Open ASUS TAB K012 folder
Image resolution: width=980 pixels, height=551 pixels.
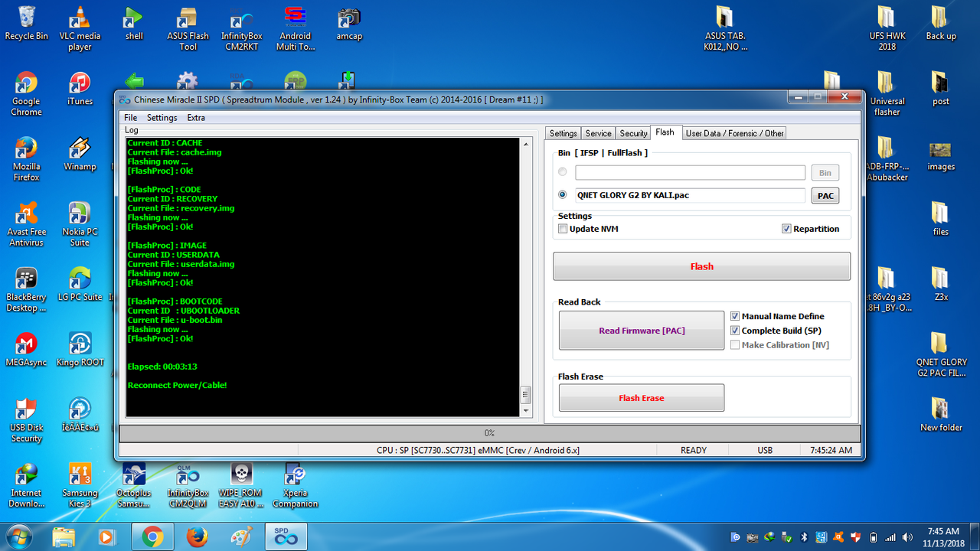724,28
